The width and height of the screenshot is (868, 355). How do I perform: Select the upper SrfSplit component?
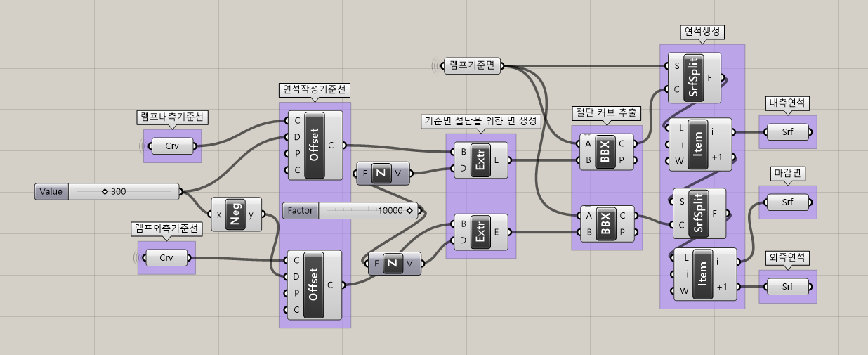coord(694,77)
